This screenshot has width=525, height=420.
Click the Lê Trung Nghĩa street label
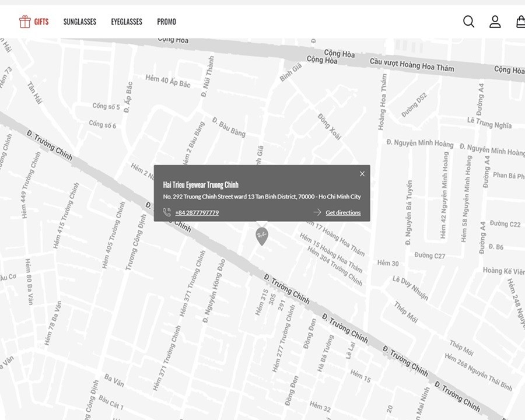tap(489, 123)
